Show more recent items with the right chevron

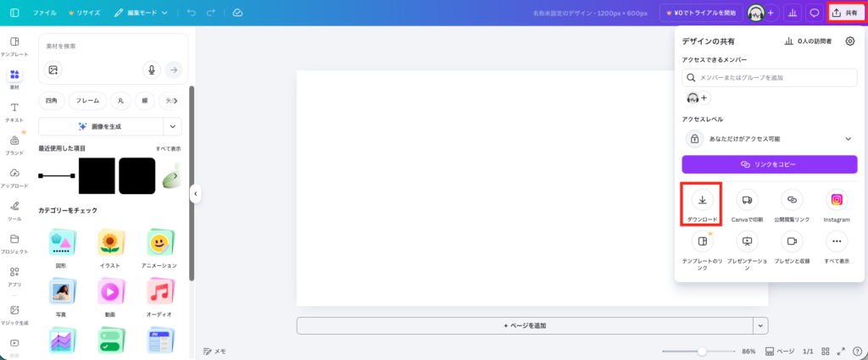point(175,176)
